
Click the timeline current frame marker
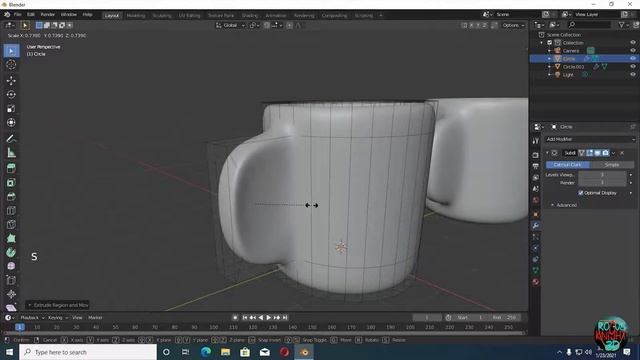[20, 327]
